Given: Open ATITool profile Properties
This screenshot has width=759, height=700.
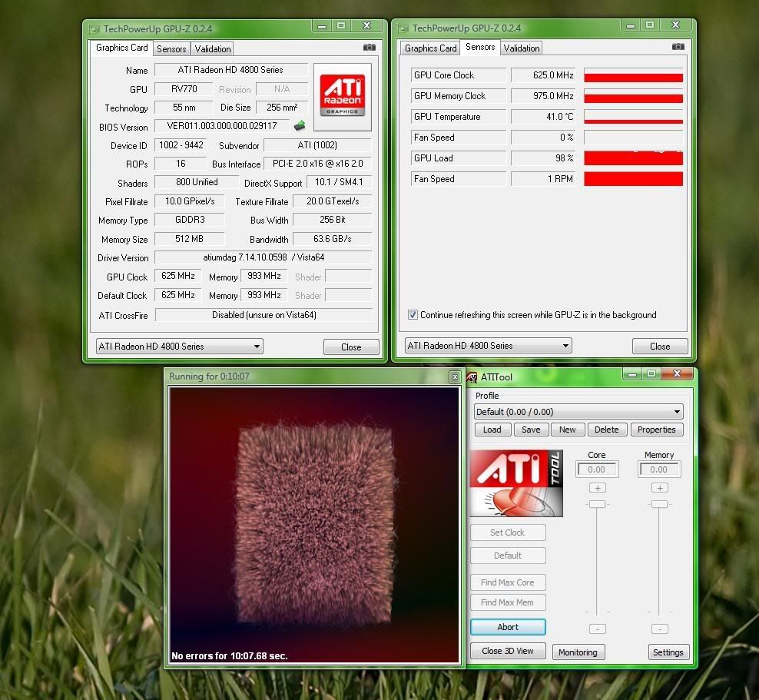Looking at the screenshot, I should pos(656,430).
